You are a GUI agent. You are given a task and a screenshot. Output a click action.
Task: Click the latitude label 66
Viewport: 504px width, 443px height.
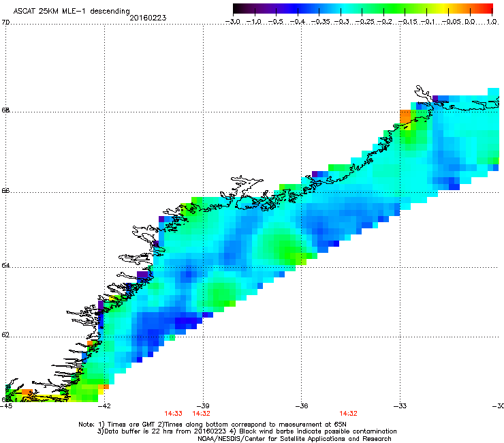coord(5,191)
